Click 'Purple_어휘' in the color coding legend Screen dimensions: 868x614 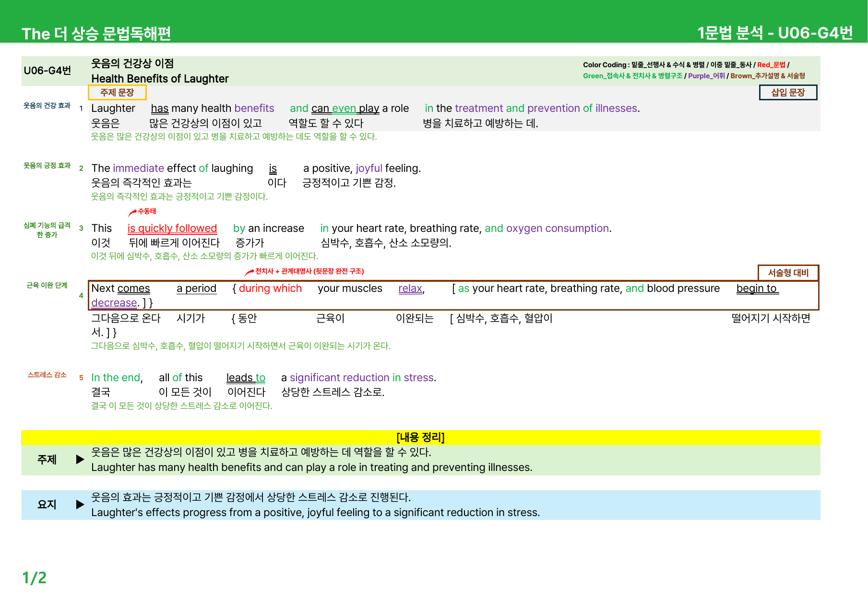[706, 76]
